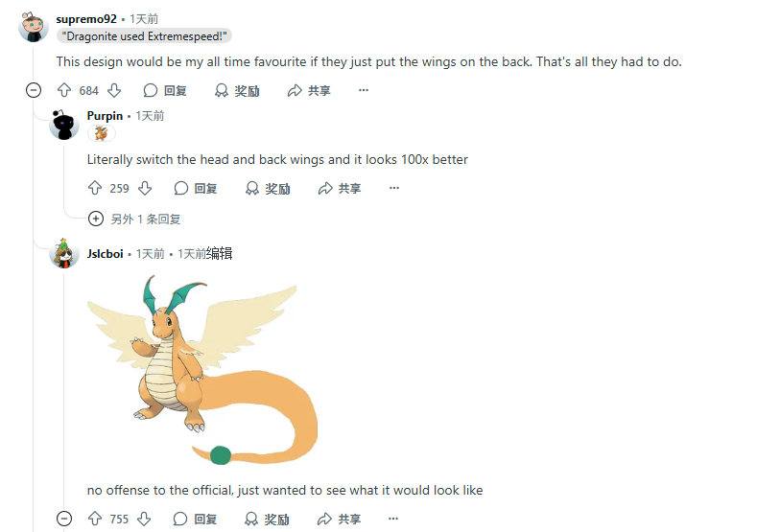Click the Dragonite Extremespeed user flair
Viewport: 757px width, 532px height.
(144, 36)
